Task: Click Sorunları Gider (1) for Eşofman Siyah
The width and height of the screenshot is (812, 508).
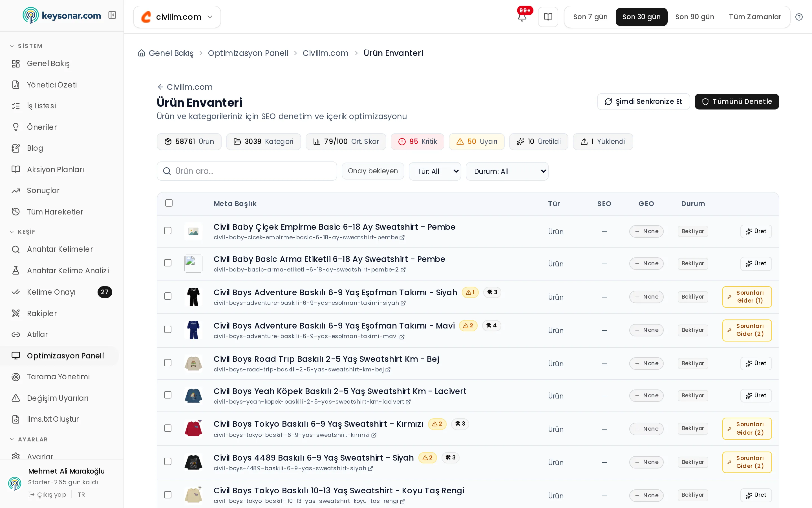Action: pyautogui.click(x=747, y=297)
